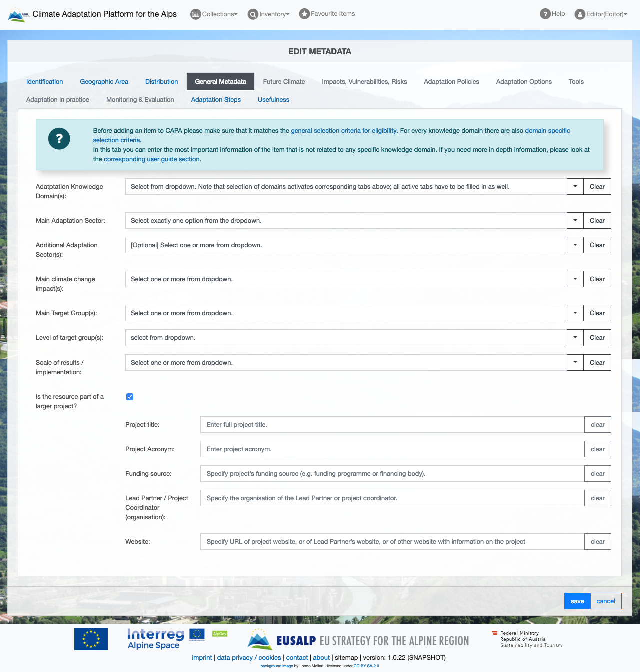Click the Favourite Items star icon
The width and height of the screenshot is (640, 672).
pos(304,14)
